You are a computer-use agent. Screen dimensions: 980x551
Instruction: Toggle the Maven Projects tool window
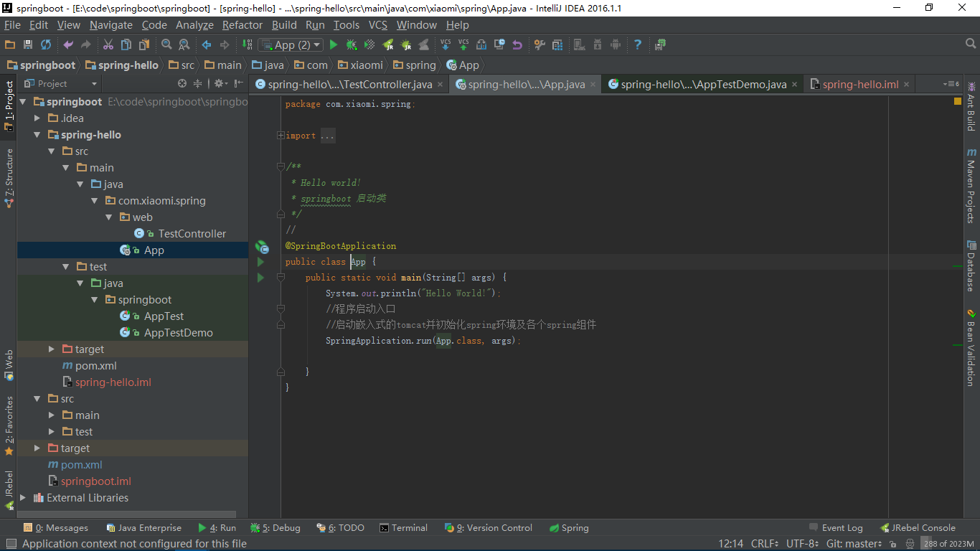tap(971, 185)
